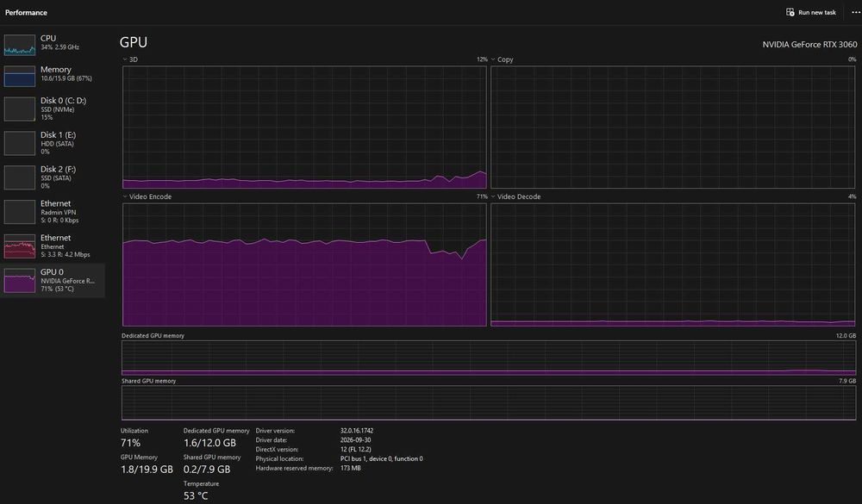The height and width of the screenshot is (504, 862).
Task: Click driver version 32.0.16.1742
Action: click(x=357, y=431)
